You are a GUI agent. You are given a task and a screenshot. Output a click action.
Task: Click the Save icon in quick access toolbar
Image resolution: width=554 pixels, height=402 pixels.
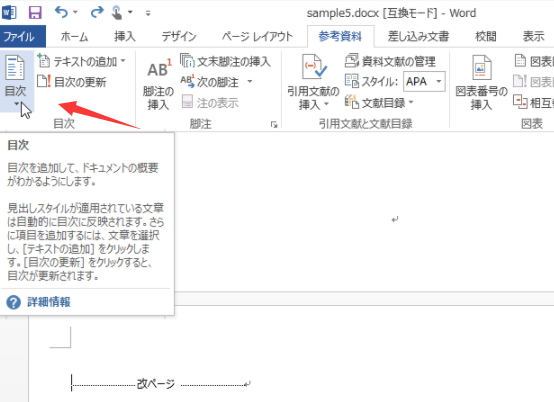click(35, 13)
